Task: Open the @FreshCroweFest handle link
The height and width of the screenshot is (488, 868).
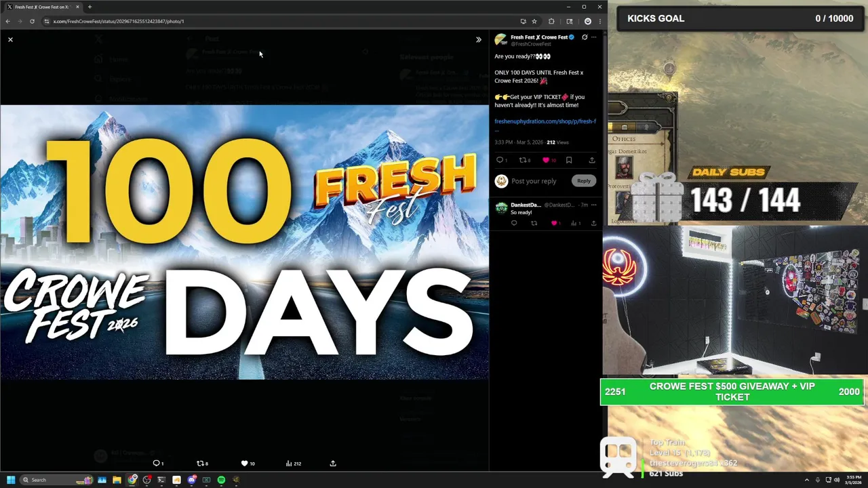Action: [x=531, y=44]
